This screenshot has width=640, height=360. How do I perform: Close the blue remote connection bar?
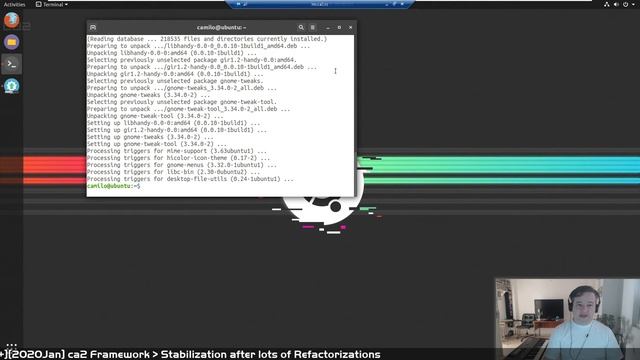click(x=402, y=4)
